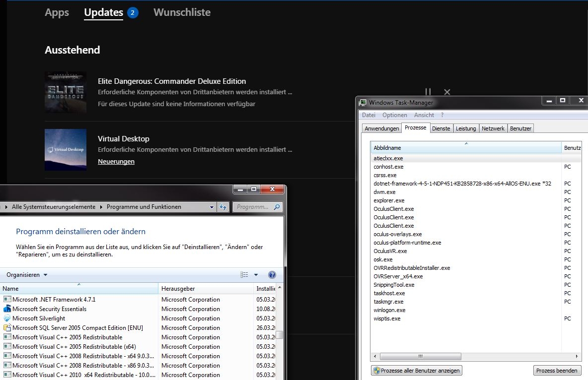Screen dimensions: 588x380
Task: Click the Task-Manager horizontal scrollbar thumb
Action: [x=420, y=356]
